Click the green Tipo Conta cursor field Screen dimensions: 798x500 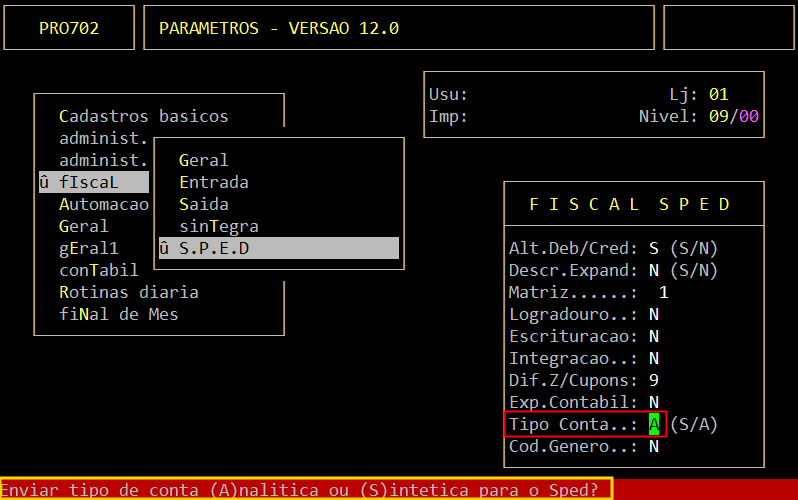pos(653,424)
